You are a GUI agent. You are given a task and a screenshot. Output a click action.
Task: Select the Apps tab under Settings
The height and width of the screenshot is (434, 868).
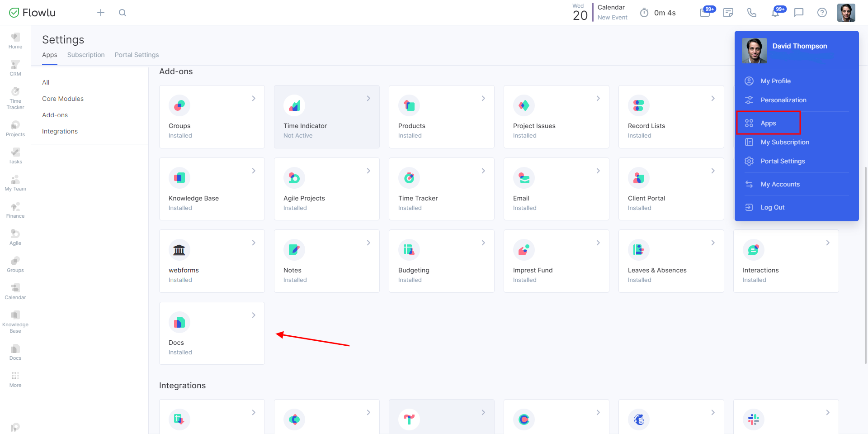click(x=50, y=55)
